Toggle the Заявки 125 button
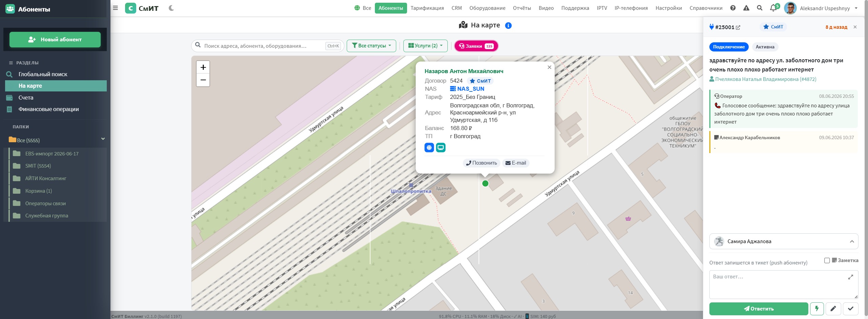The image size is (868, 319). coord(476,46)
